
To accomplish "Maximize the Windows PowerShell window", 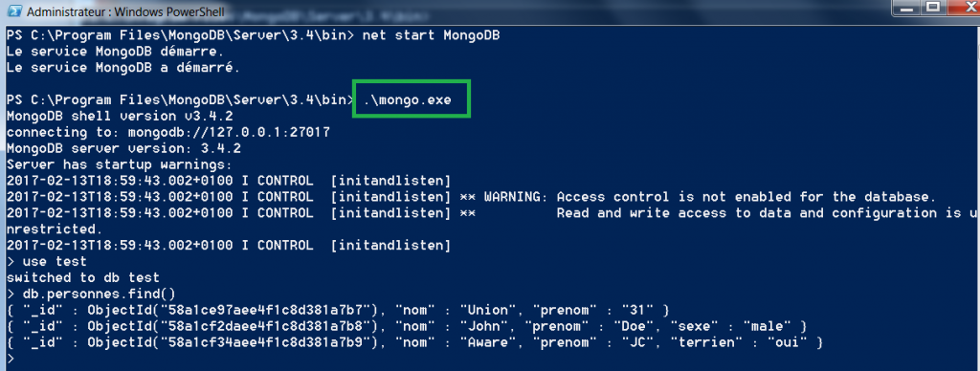I will pos(934,8).
